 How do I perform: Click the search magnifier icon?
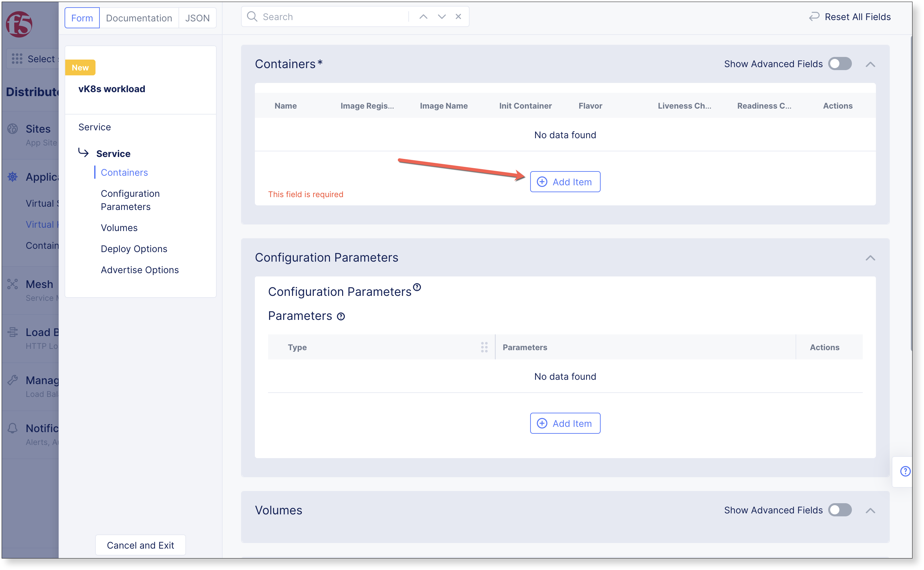[252, 16]
